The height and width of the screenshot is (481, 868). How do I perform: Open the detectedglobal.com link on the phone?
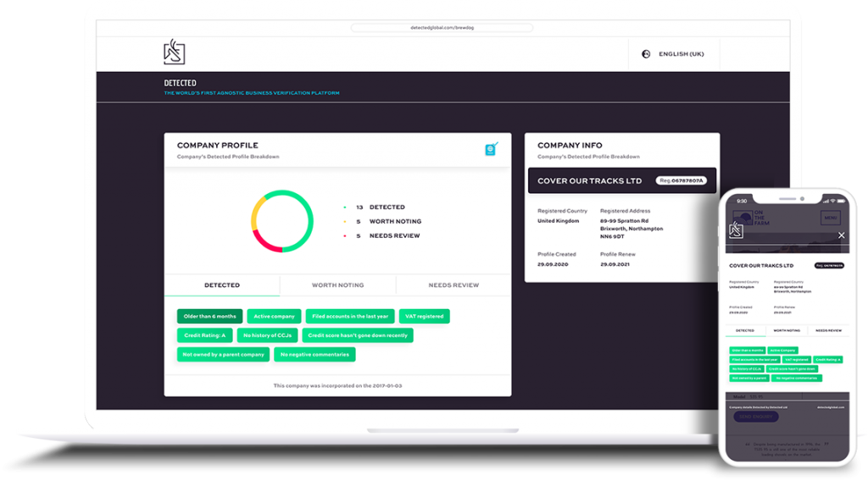pos(831,407)
